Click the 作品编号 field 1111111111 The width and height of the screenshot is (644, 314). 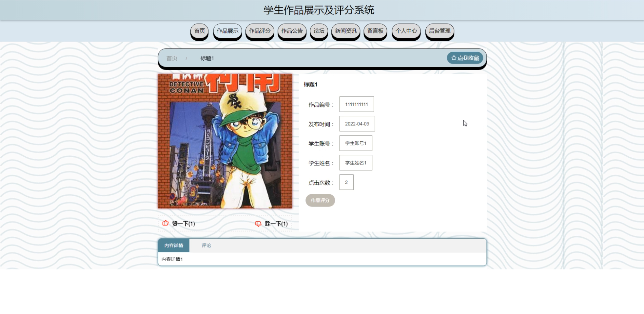tap(357, 104)
